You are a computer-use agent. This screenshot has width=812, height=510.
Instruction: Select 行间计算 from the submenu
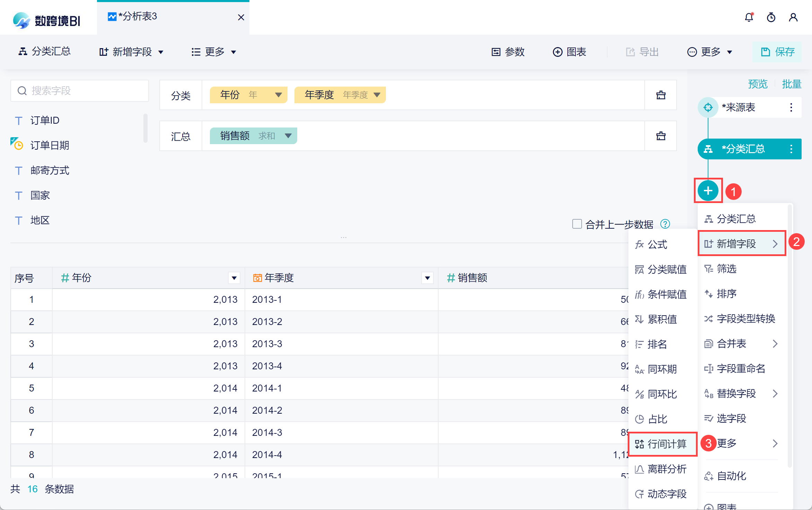(662, 444)
